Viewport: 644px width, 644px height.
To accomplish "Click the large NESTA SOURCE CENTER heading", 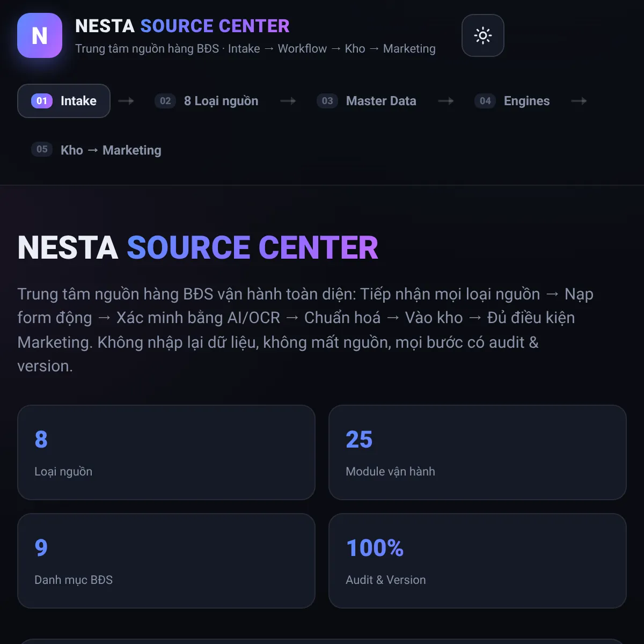I will (198, 247).
